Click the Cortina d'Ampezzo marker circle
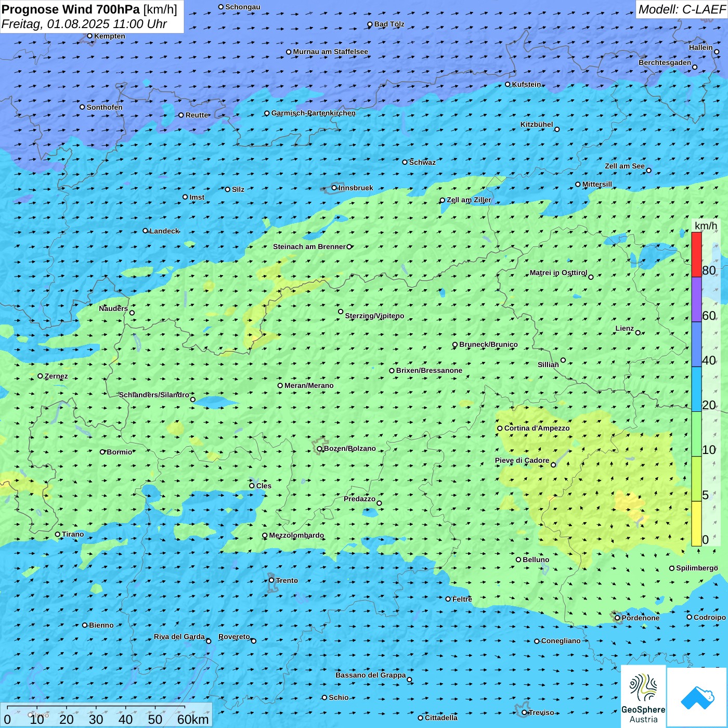Viewport: 728px width, 728px height. (500, 428)
